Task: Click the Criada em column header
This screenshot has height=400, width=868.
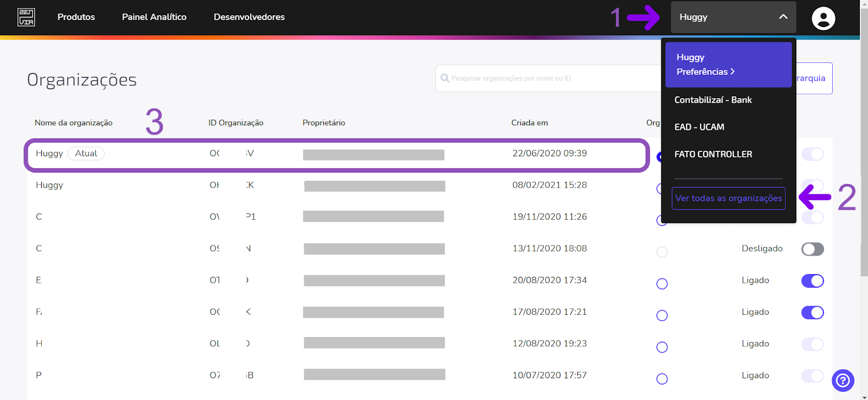Action: pos(529,123)
